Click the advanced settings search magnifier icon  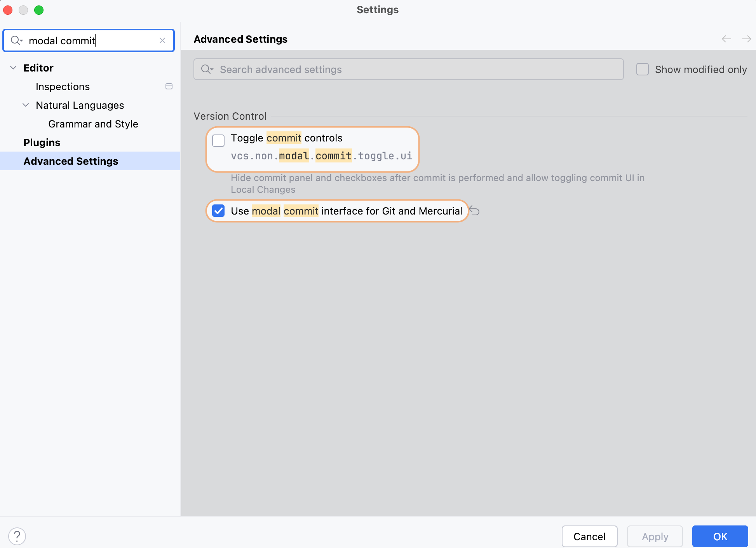[206, 70]
